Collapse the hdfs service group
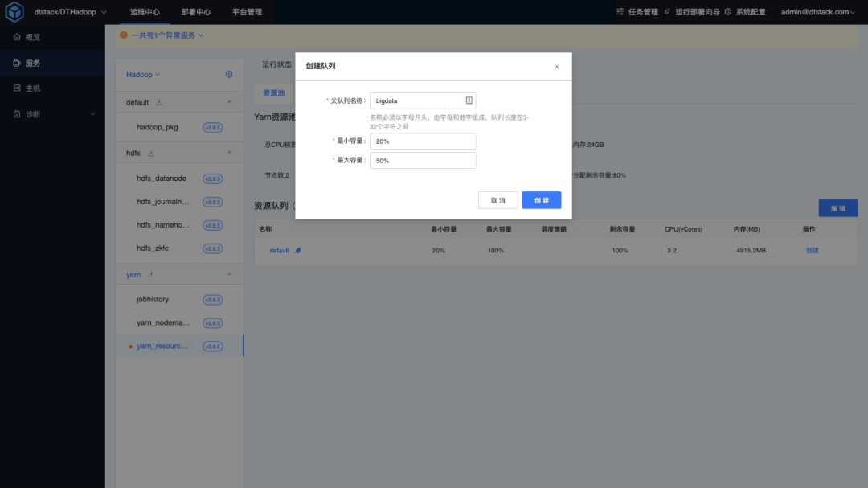The height and width of the screenshot is (488, 868). point(229,153)
